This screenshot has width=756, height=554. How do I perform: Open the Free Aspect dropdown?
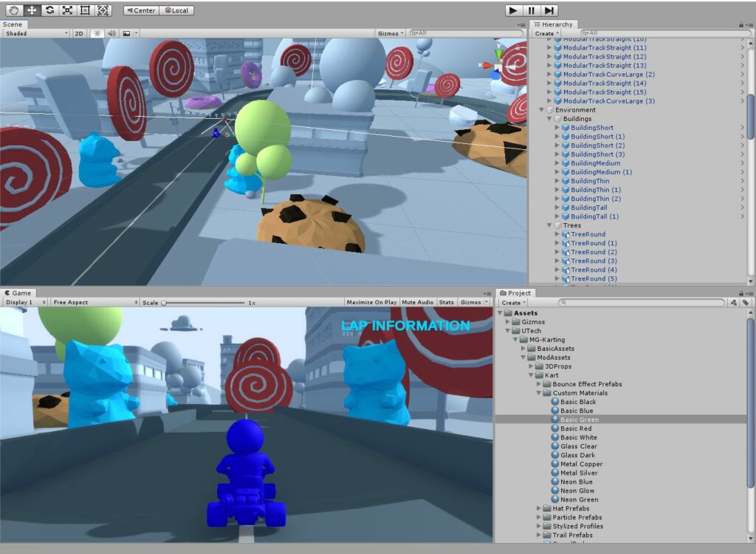pos(94,302)
